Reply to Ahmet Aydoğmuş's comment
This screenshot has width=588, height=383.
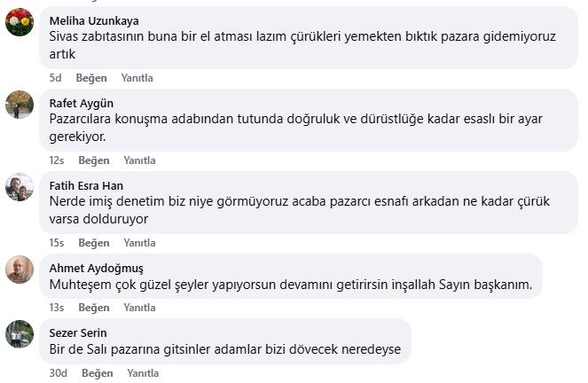pos(139,308)
